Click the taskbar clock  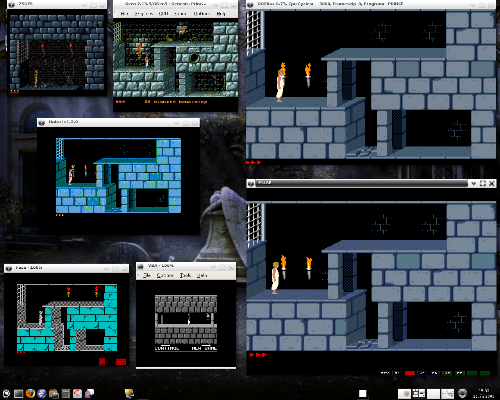coord(484,394)
